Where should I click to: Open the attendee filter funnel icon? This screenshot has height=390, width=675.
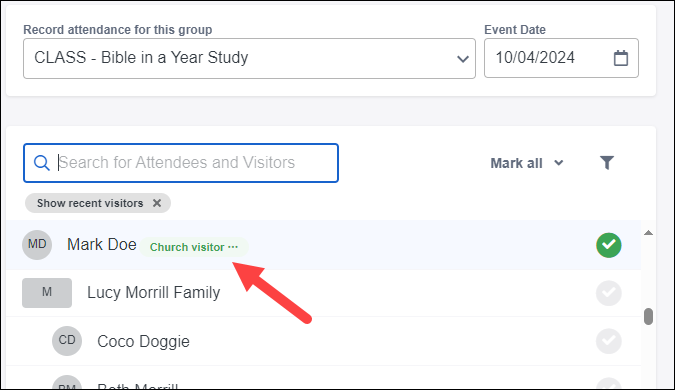pos(607,163)
